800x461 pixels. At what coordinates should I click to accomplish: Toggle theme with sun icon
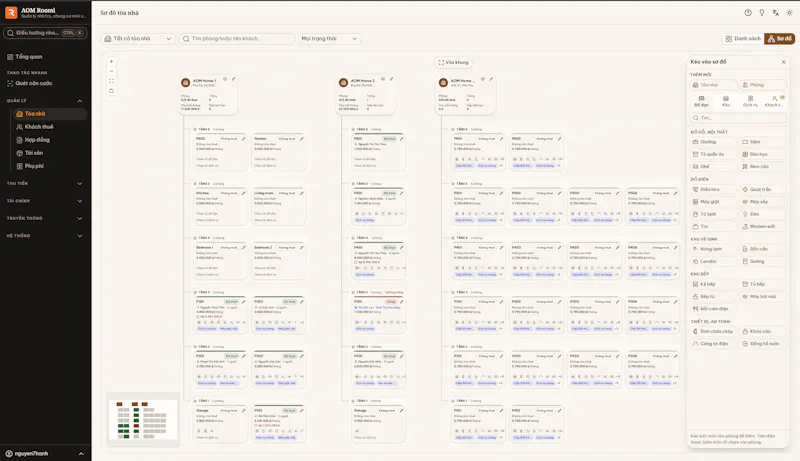(789, 13)
